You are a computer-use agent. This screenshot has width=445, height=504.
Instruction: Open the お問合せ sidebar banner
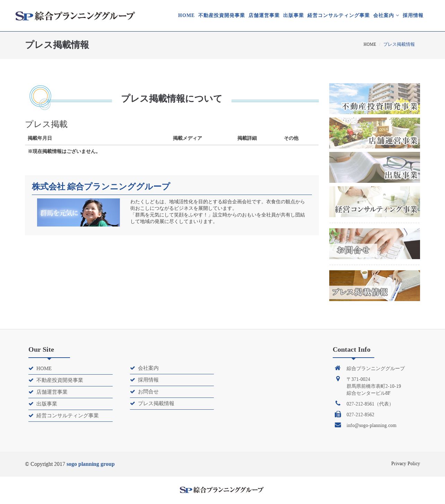point(375,244)
